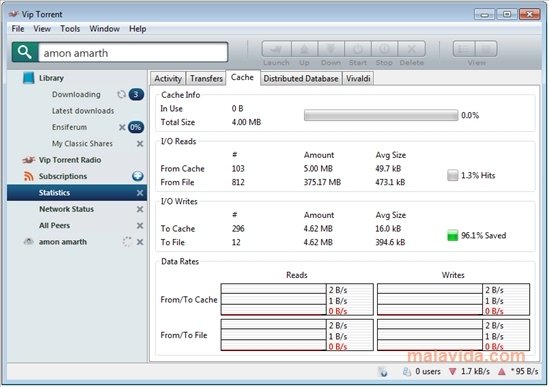Viewport: 549px width, 387px height.
Task: Click the Vip Torrent title bar icon
Action: click(13, 14)
